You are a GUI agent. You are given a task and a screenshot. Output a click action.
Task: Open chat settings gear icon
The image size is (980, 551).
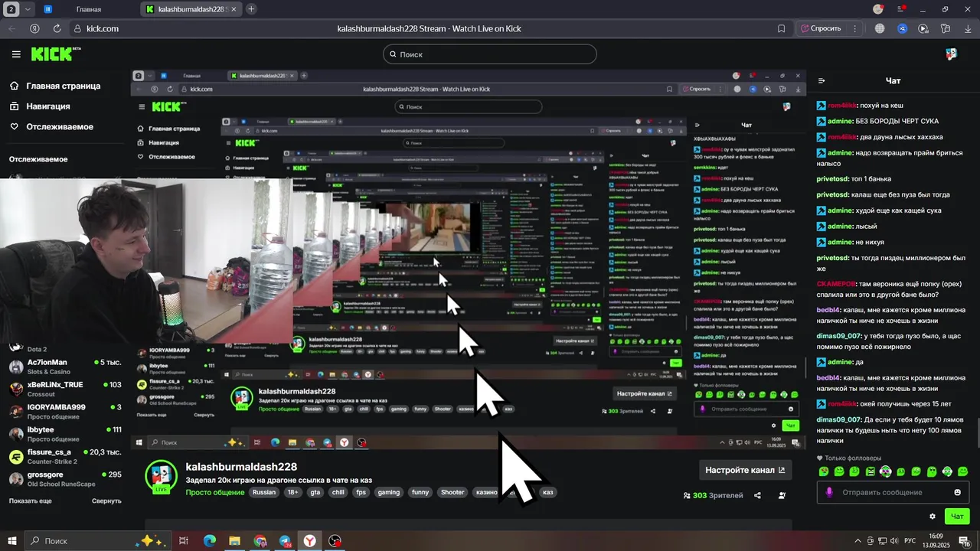click(932, 517)
